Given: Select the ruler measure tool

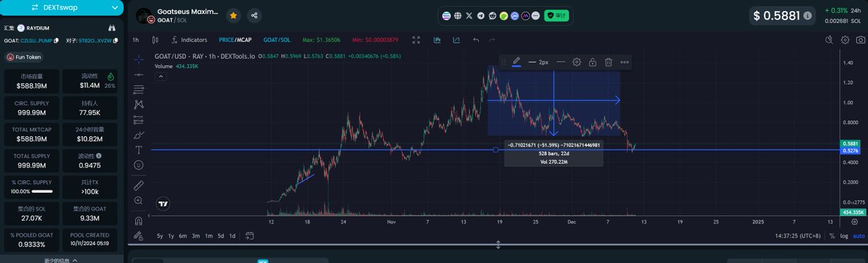Looking at the screenshot, I should tap(139, 185).
